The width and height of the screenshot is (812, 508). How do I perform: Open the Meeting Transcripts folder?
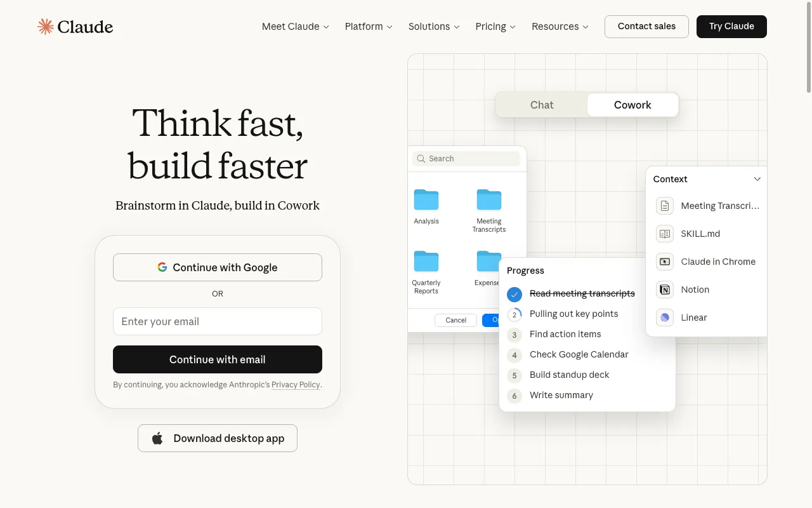(x=488, y=199)
